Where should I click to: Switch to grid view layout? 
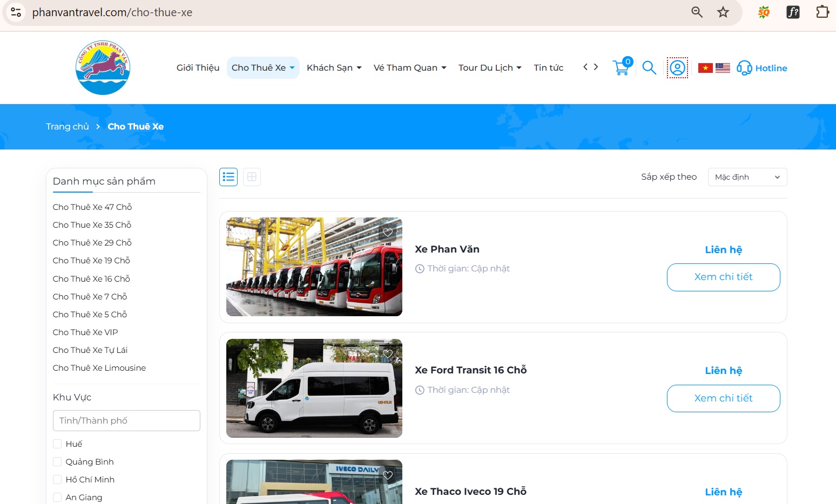tap(252, 176)
